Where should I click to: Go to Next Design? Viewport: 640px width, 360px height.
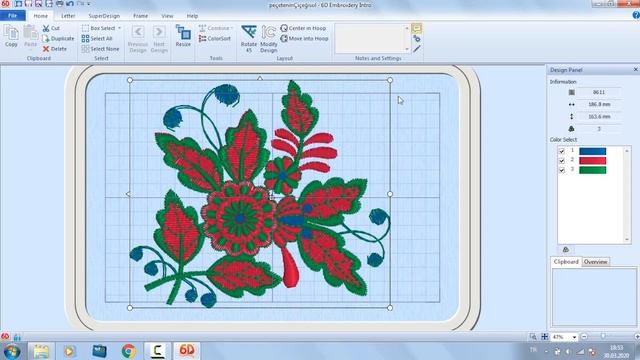pyautogui.click(x=159, y=39)
